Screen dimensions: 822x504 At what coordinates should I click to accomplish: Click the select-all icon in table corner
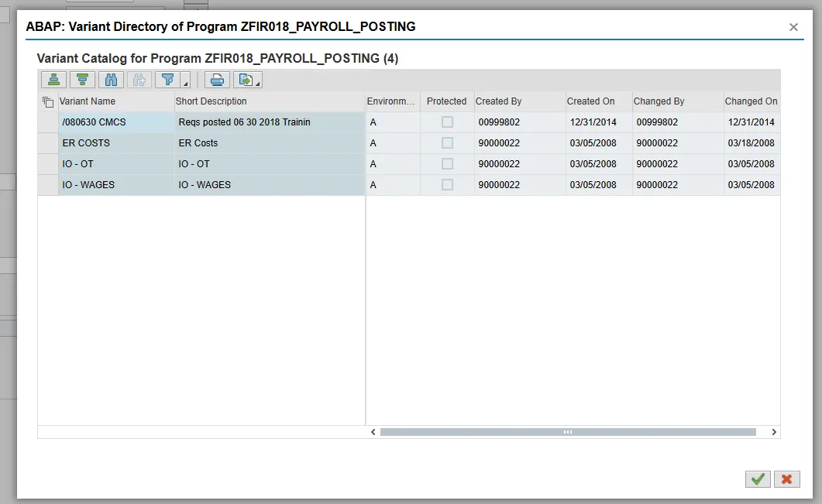48,101
